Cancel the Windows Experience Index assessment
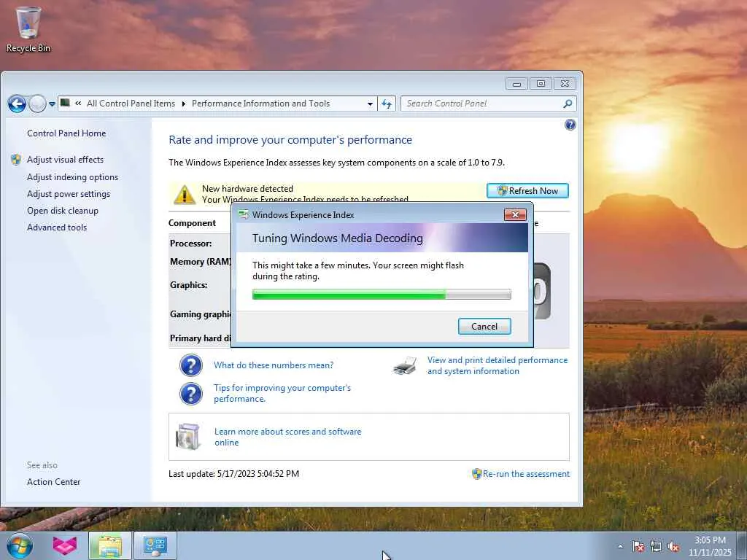This screenshot has height=560, width=747. click(x=484, y=327)
